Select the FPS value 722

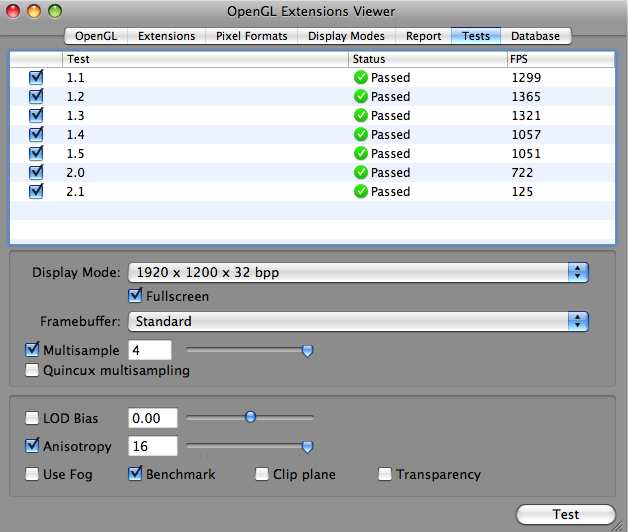(522, 173)
